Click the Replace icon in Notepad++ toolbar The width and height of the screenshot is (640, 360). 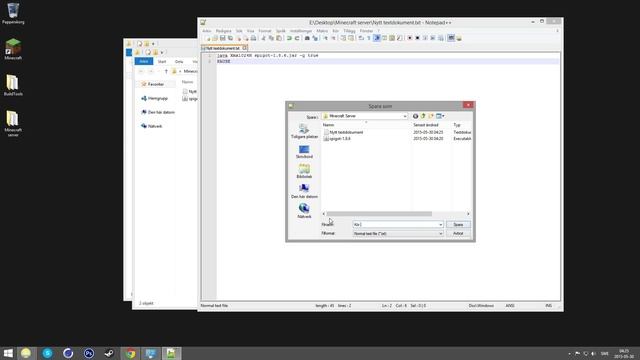click(x=315, y=38)
